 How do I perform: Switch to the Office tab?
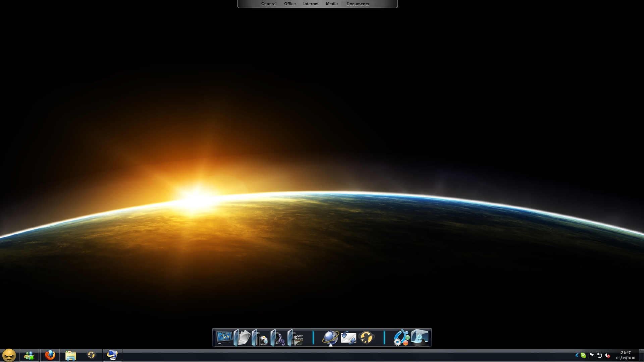pyautogui.click(x=290, y=4)
